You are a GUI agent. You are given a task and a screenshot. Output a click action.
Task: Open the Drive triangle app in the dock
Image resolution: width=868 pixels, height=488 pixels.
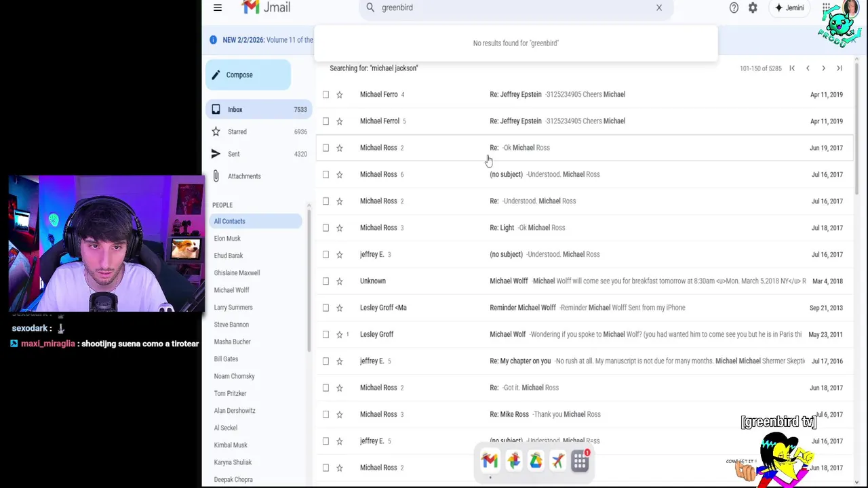point(536,461)
